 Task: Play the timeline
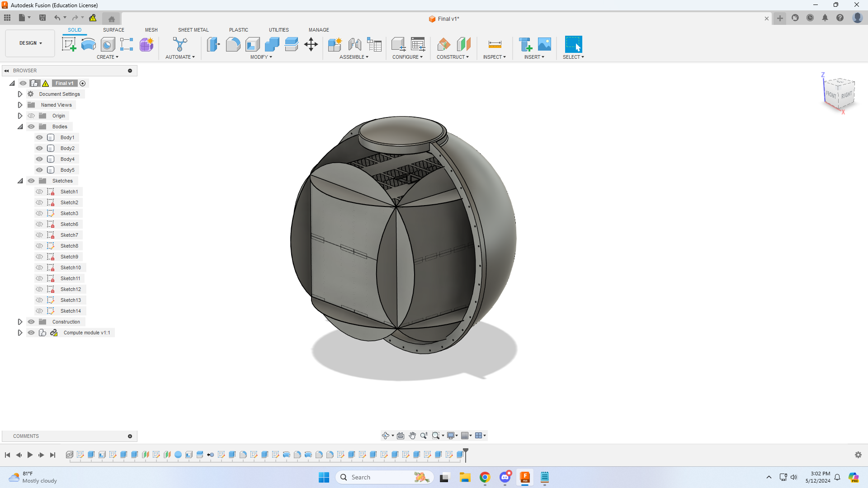30,455
